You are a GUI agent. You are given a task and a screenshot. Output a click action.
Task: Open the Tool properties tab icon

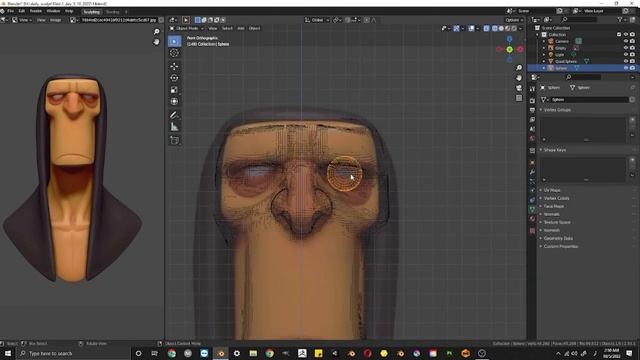click(x=532, y=89)
